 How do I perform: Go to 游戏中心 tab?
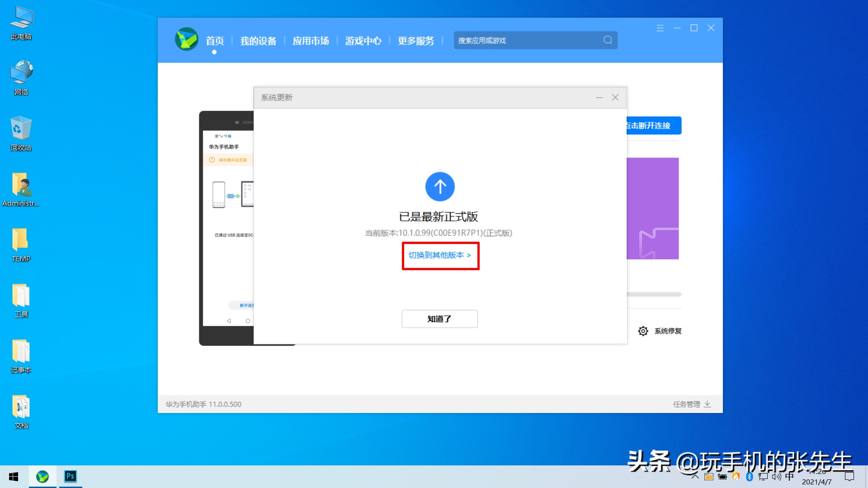[363, 41]
